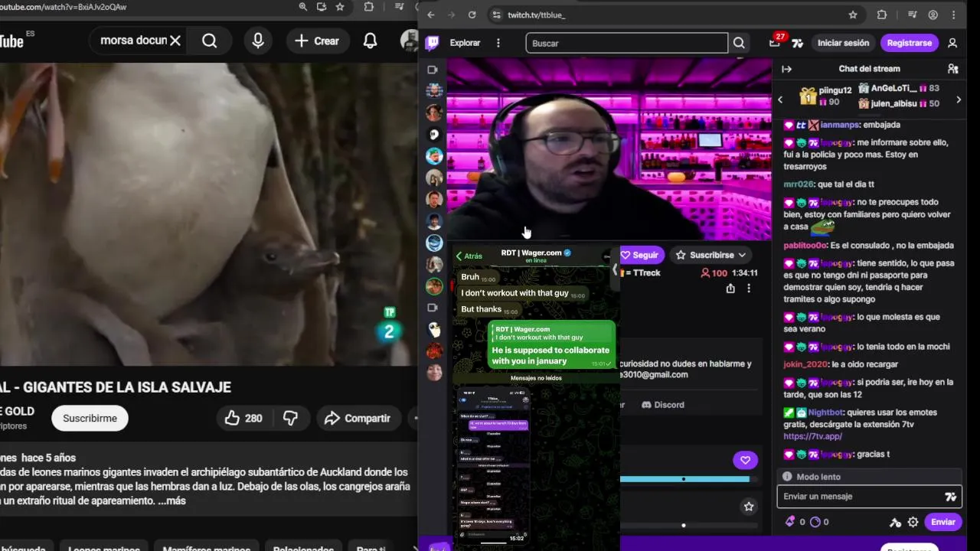This screenshot has height=551, width=980.
Task: Show previous gift leaderboard entry
Action: click(780, 99)
